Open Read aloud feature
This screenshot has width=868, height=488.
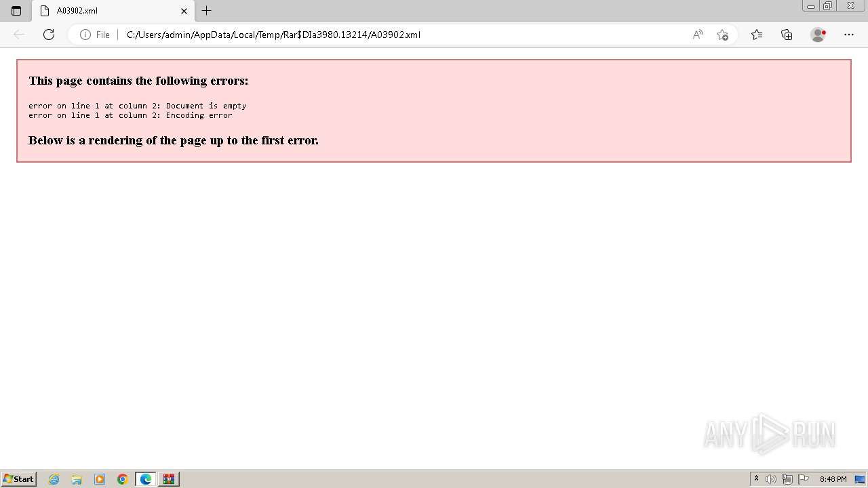click(698, 35)
